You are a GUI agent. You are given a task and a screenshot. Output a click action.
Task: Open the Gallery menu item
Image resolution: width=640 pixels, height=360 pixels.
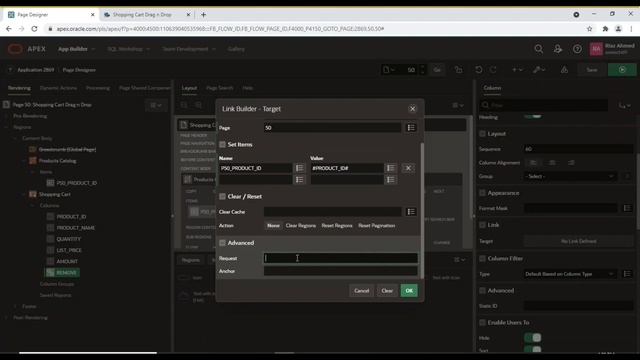point(236,49)
